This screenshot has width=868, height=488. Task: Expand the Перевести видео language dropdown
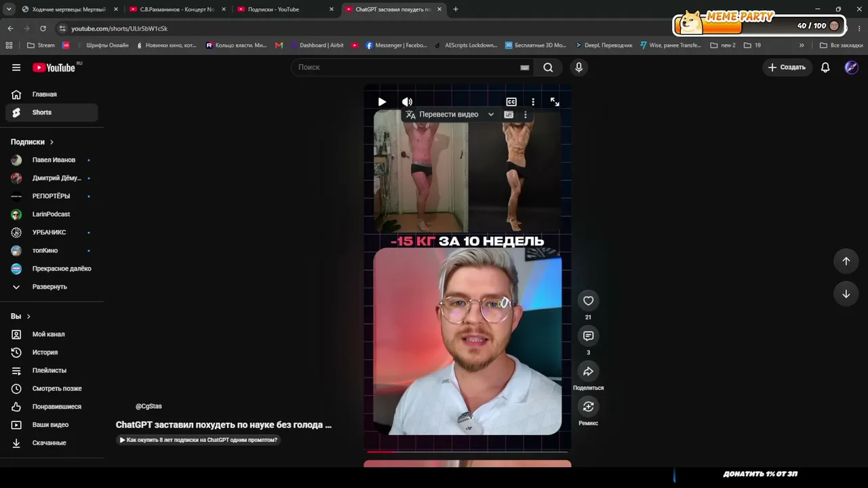click(491, 115)
